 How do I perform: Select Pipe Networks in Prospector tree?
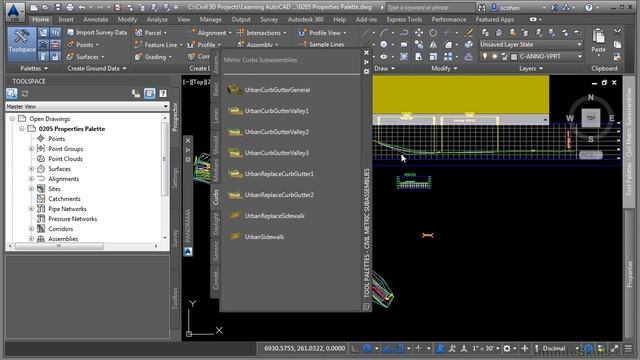(x=67, y=209)
